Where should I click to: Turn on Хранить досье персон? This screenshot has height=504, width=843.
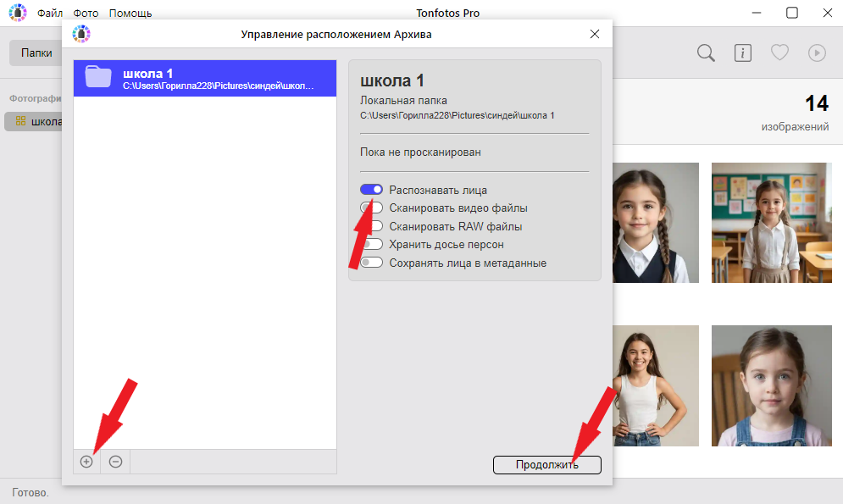(371, 245)
